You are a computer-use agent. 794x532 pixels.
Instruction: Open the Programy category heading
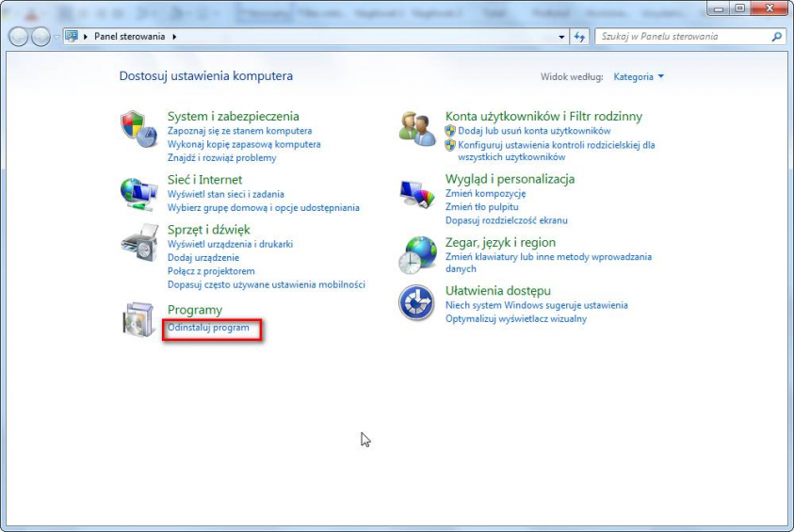coord(195,310)
